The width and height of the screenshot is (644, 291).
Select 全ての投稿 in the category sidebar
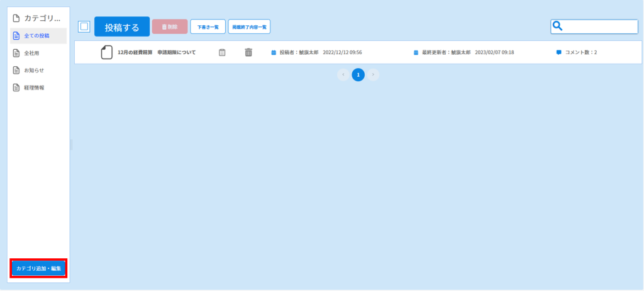[38, 36]
